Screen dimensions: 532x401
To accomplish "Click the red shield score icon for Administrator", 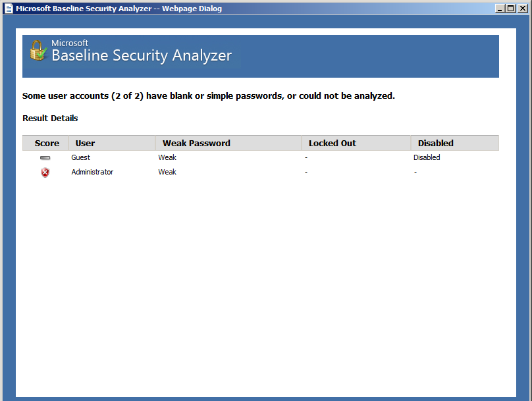I will [45, 173].
